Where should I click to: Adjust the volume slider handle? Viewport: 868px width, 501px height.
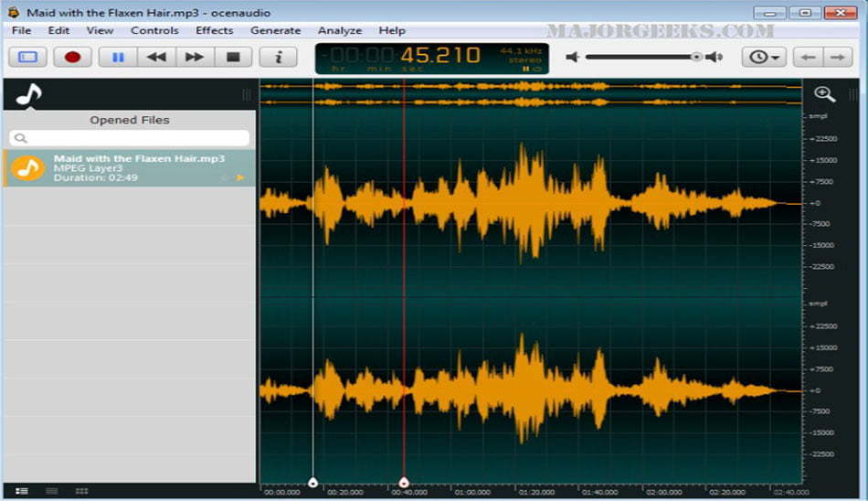pos(696,57)
